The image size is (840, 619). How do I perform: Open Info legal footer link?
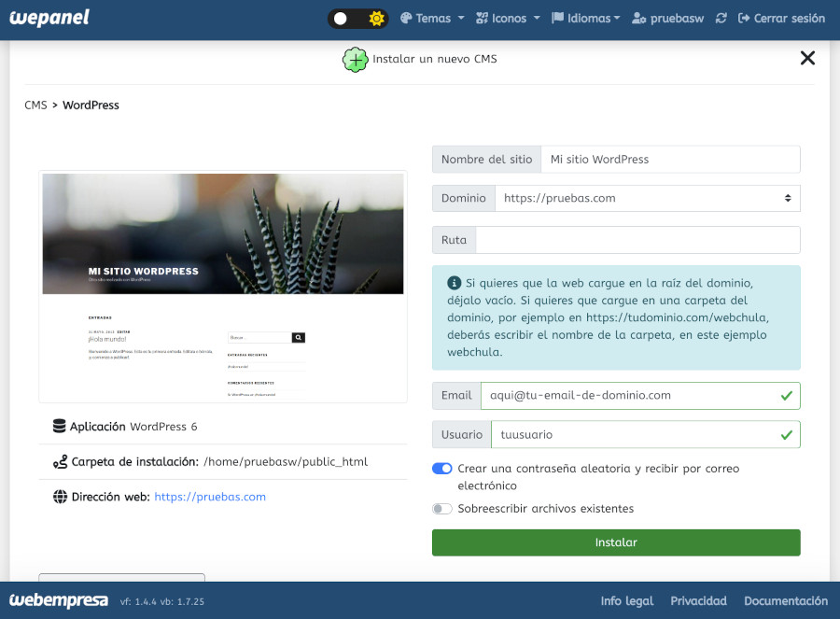pyautogui.click(x=627, y=600)
